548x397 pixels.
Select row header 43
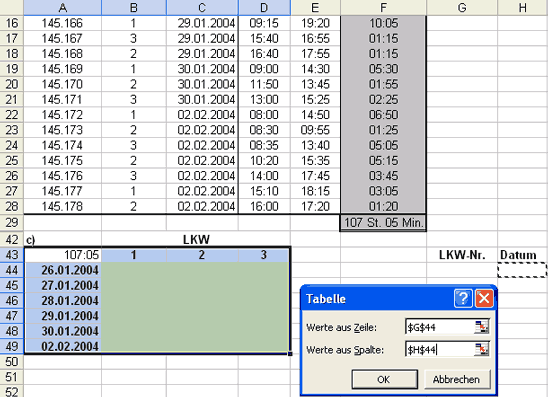pos(12,255)
